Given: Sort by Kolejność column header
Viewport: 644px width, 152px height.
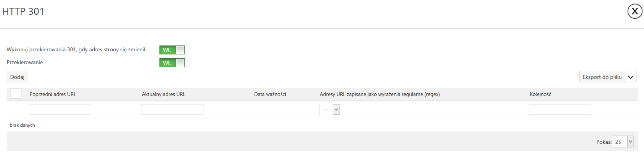Looking at the screenshot, I should [540, 94].
